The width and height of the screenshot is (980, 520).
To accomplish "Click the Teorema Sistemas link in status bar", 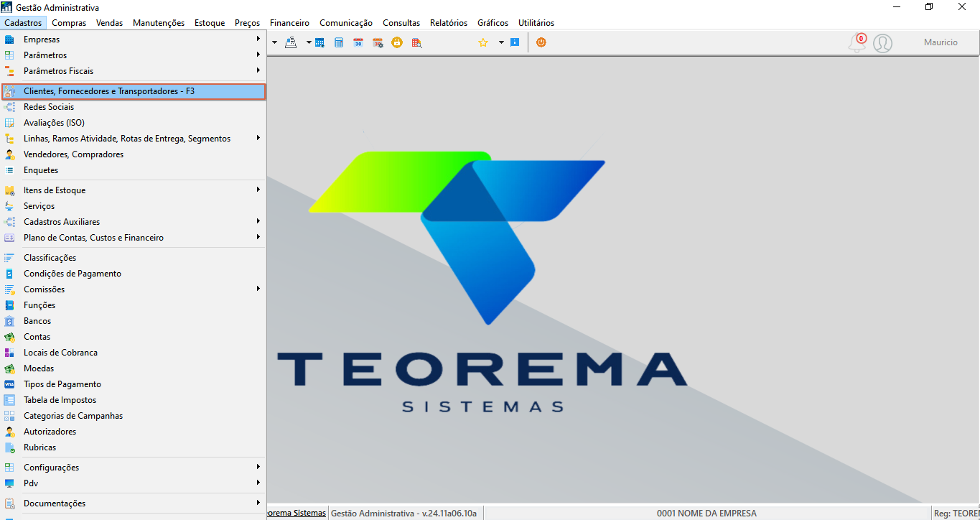I will click(x=297, y=514).
